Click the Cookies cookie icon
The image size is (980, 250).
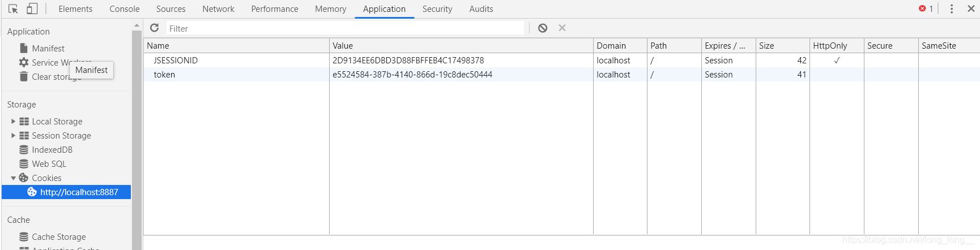point(24,178)
